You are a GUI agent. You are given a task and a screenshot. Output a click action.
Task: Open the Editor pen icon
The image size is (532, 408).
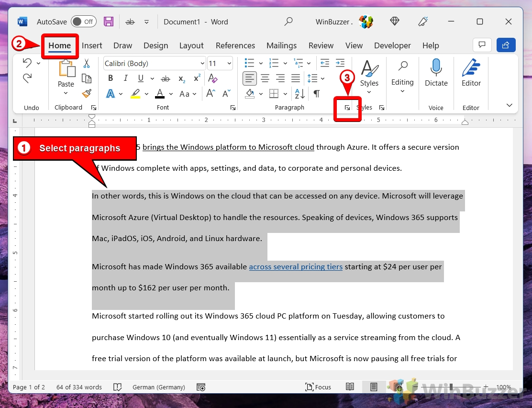[471, 67]
